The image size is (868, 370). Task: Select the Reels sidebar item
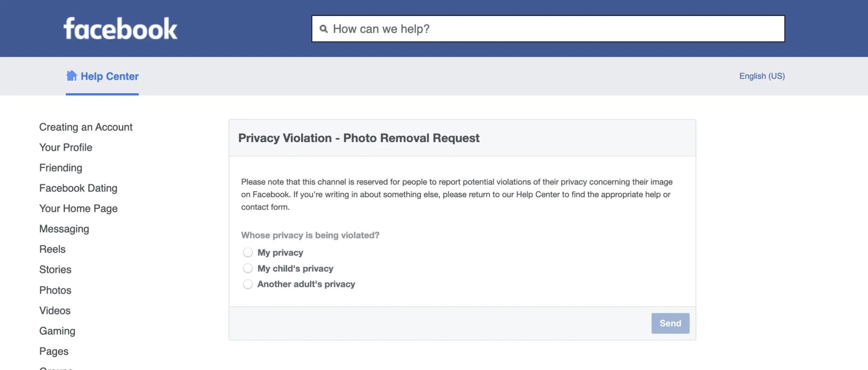[52, 249]
